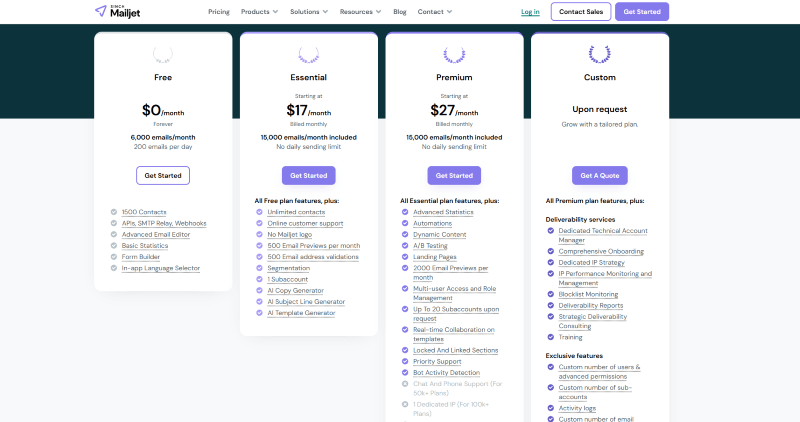Open IP Performance Monitoring and Management link
The height and width of the screenshot is (422, 800).
[x=605, y=278]
